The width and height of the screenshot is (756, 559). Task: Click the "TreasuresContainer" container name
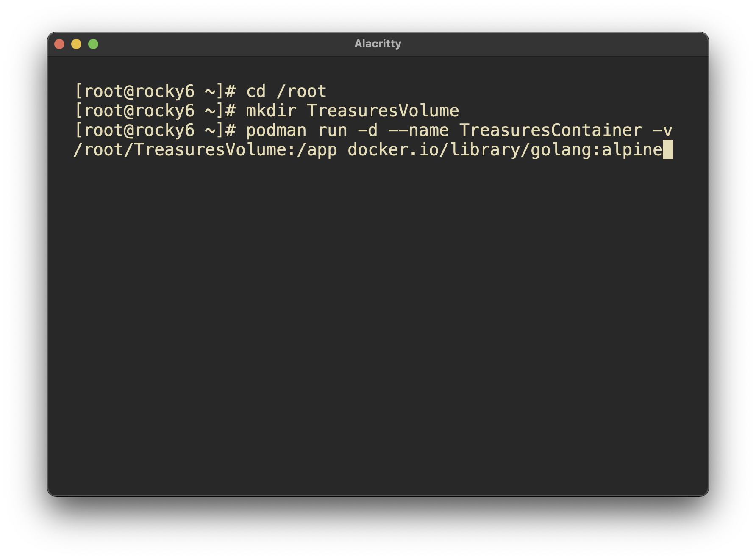pos(550,130)
